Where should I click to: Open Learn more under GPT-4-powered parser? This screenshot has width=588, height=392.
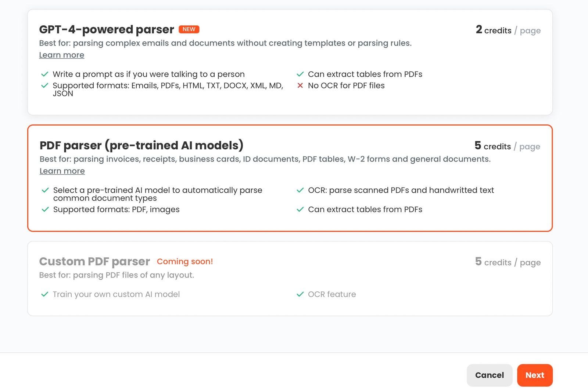pos(61,55)
